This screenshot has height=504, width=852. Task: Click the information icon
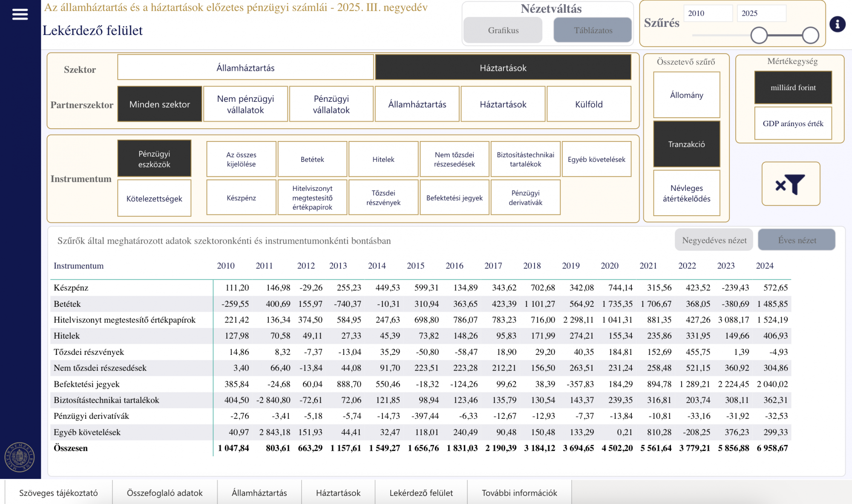click(837, 24)
